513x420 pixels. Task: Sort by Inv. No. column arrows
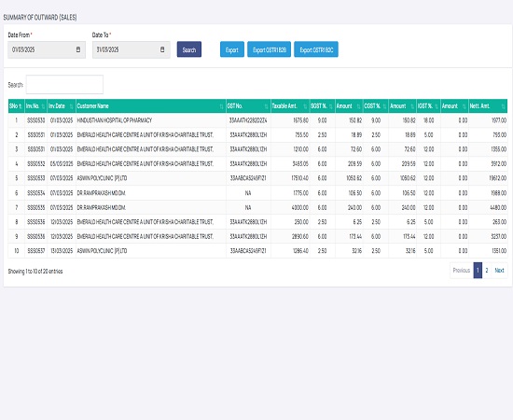tap(44, 106)
